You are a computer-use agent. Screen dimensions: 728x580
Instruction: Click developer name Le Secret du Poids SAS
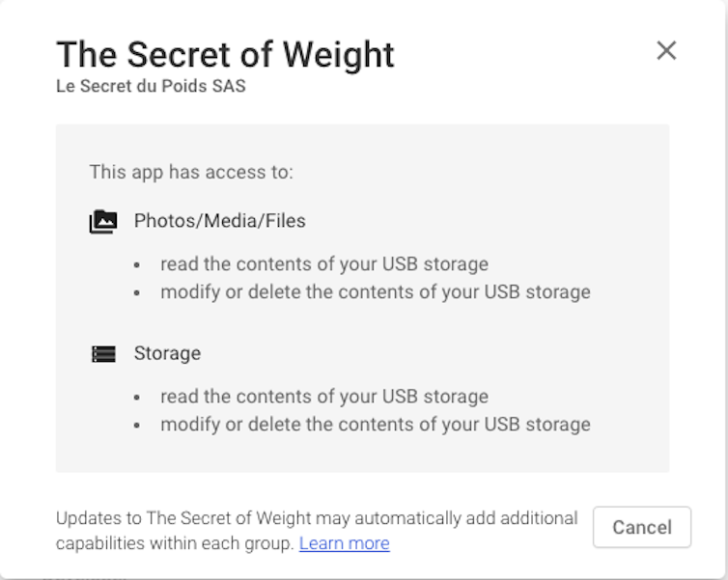coord(151,86)
